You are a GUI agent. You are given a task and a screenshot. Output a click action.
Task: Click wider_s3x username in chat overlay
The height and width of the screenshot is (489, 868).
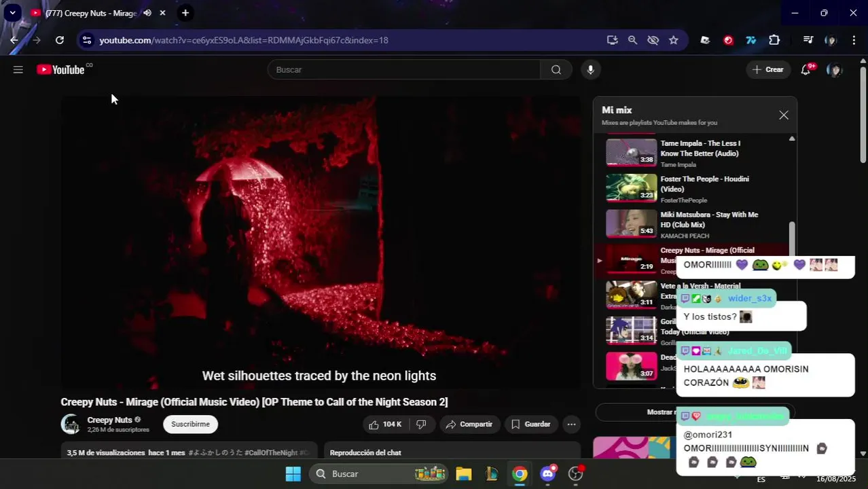click(750, 299)
